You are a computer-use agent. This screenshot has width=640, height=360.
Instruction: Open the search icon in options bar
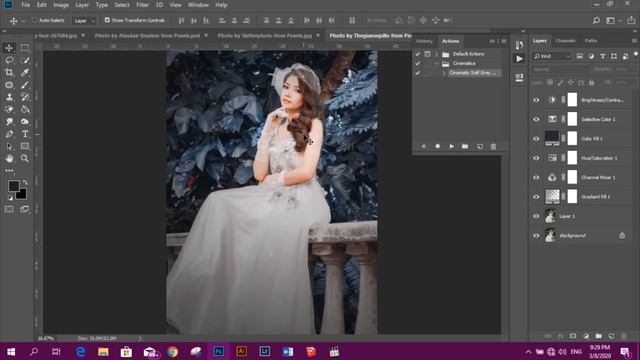pos(596,20)
